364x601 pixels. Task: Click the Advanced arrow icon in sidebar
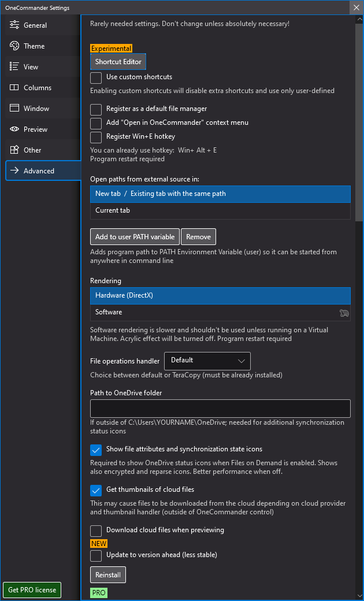14,171
